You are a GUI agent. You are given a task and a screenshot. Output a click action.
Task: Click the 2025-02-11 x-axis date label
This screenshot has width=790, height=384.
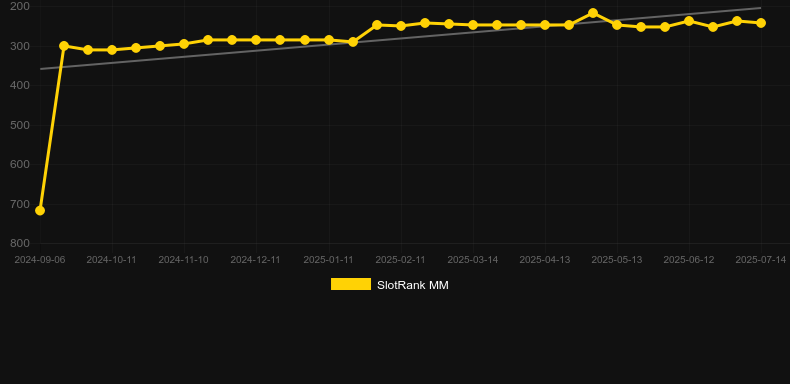pyautogui.click(x=401, y=260)
